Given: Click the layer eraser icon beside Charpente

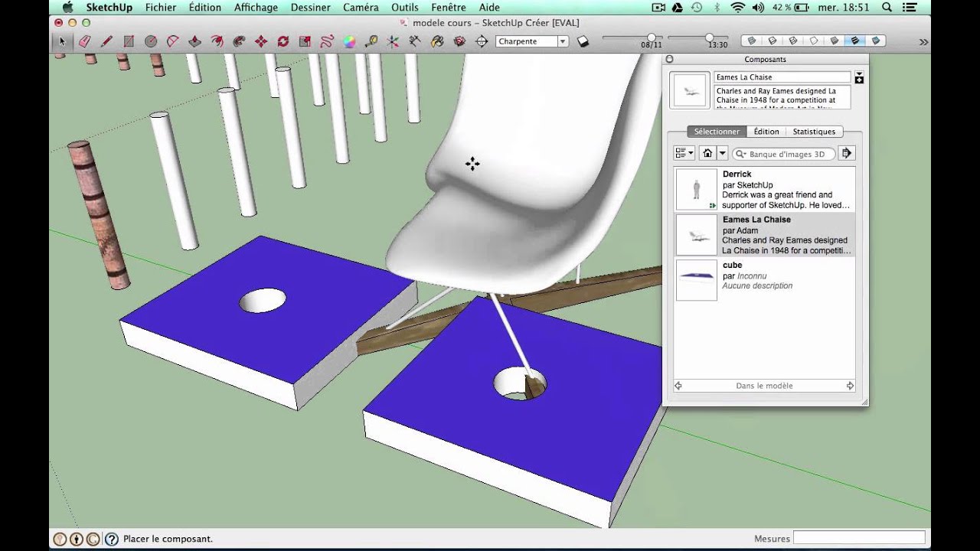Looking at the screenshot, I should pos(583,41).
